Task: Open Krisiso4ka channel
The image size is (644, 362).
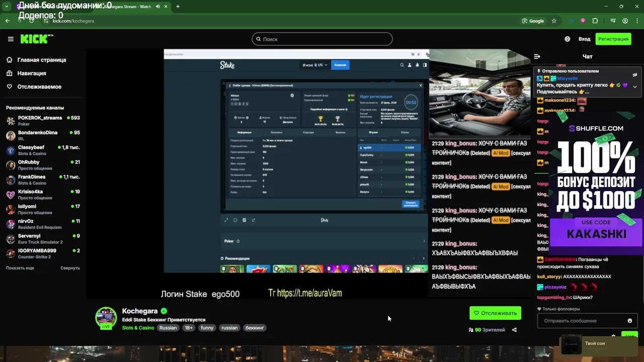Action: [x=43, y=195]
